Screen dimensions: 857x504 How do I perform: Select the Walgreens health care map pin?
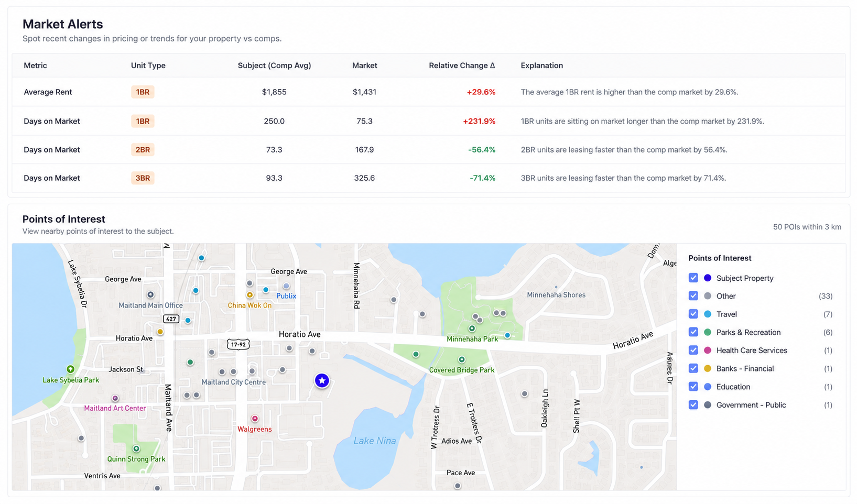click(x=255, y=419)
